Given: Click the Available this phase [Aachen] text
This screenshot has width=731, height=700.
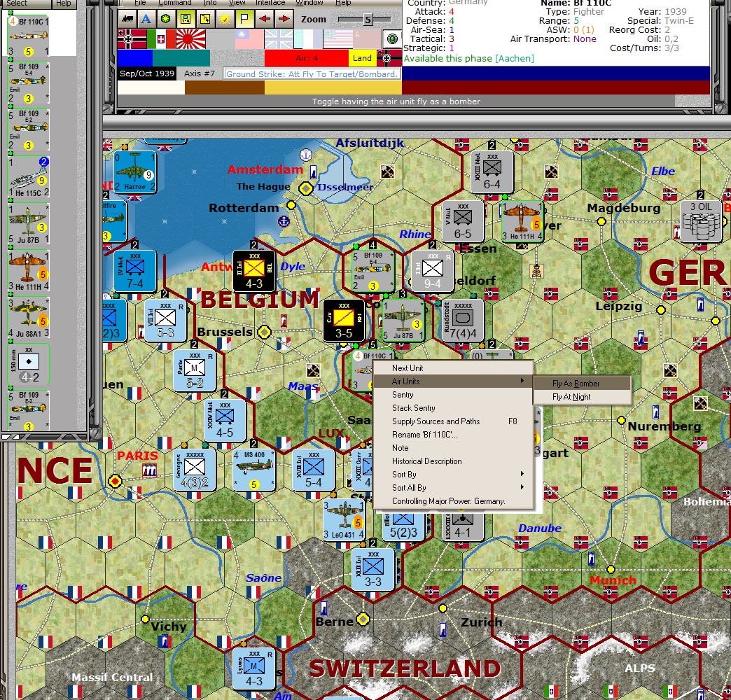Looking at the screenshot, I should pyautogui.click(x=468, y=58).
